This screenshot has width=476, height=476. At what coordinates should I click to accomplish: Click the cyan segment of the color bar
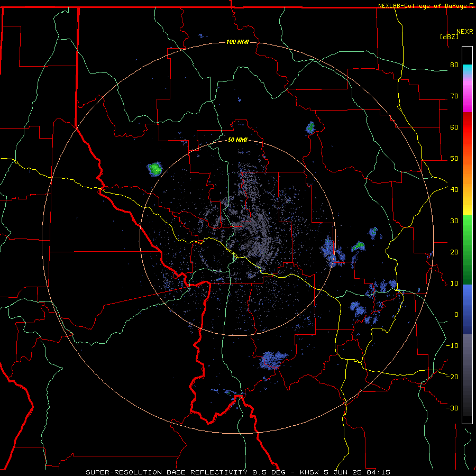(x=467, y=70)
